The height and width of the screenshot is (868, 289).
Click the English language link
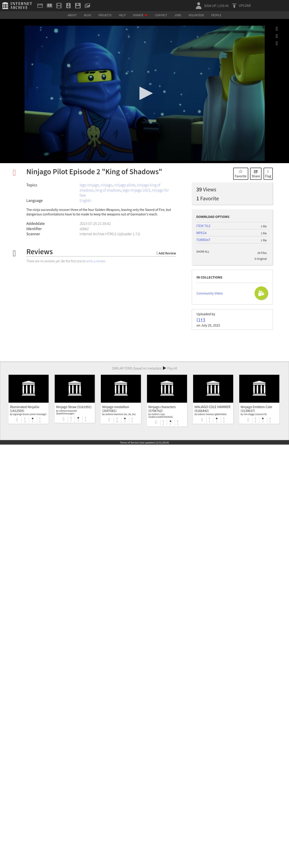[x=85, y=201]
